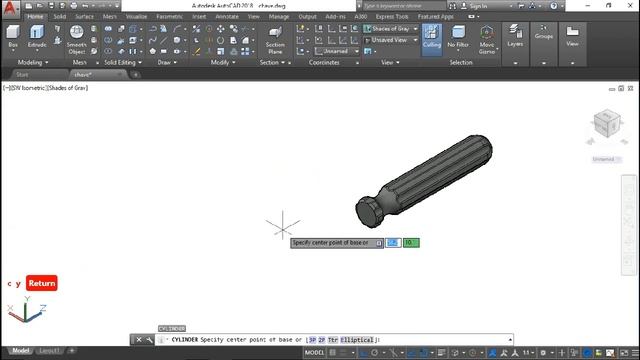Screen dimensions: 640x360
Task: Expand the Draw panel
Action: pyautogui.click(x=167, y=62)
